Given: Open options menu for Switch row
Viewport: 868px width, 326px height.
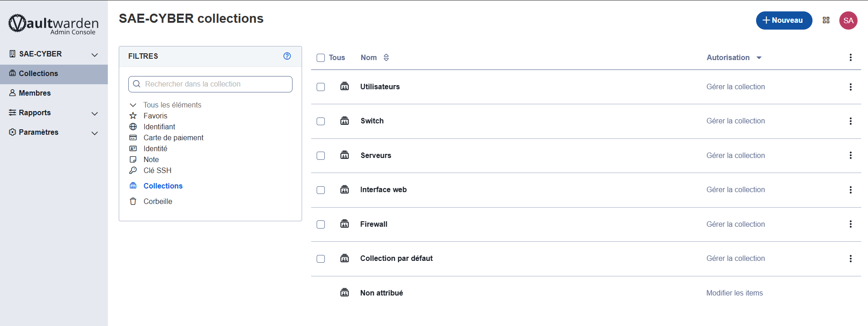Looking at the screenshot, I should [850, 121].
